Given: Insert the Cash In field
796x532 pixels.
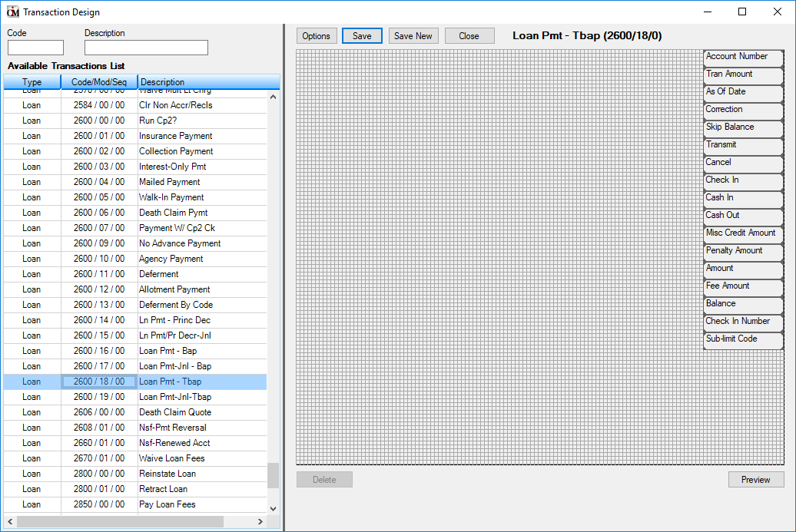Looking at the screenshot, I should pos(742,197).
